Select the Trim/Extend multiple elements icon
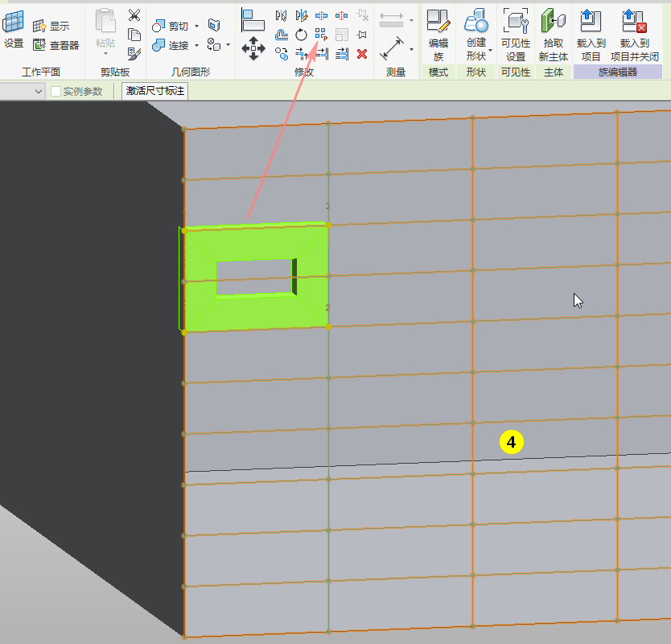This screenshot has height=644, width=671. [341, 54]
